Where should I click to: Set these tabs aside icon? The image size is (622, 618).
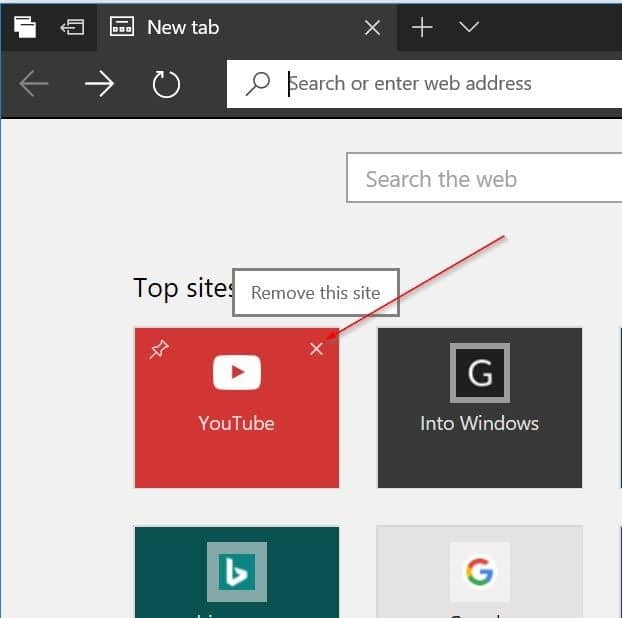pyautogui.click(x=72, y=27)
